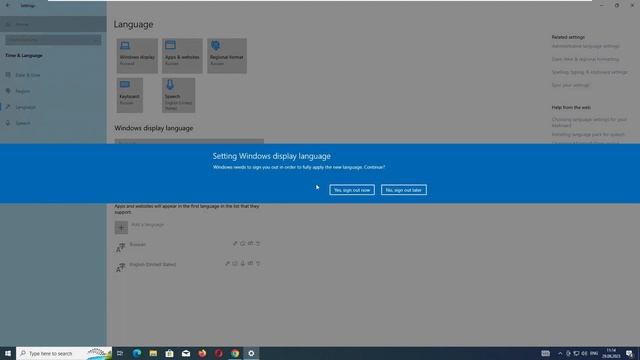Open the network tray icon

576,353
